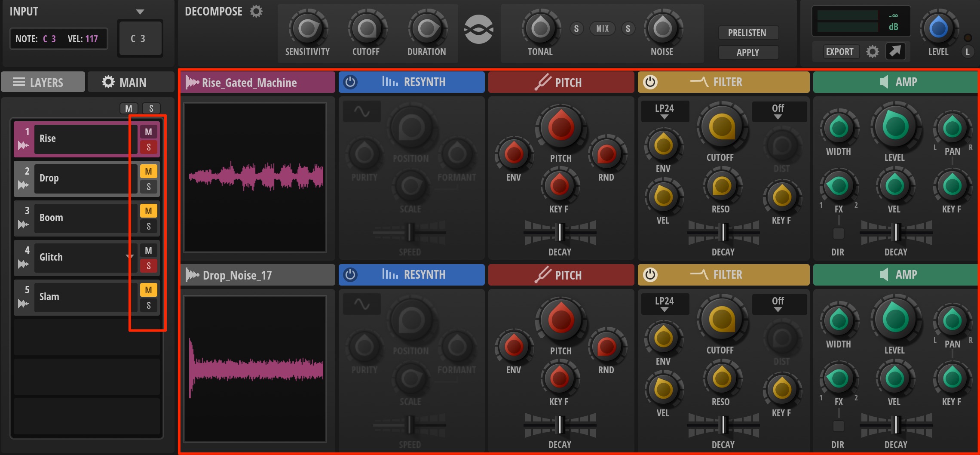Click the Apply button
The width and height of the screenshot is (980, 455).
pos(748,52)
